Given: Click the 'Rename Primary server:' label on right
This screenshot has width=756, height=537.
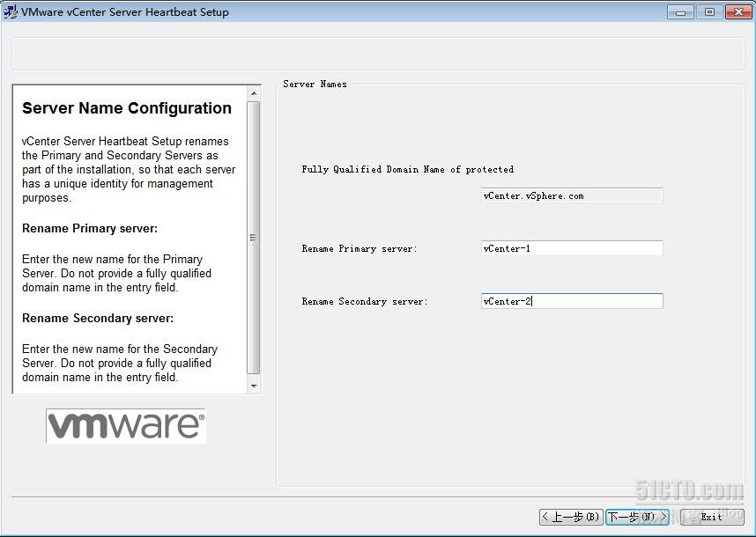Looking at the screenshot, I should click(359, 248).
